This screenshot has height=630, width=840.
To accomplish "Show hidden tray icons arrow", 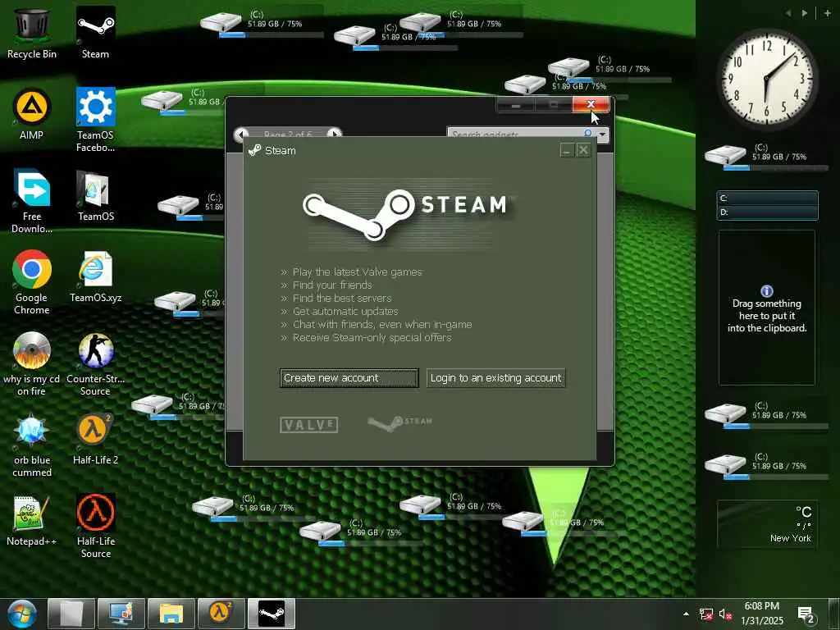I will [686, 614].
